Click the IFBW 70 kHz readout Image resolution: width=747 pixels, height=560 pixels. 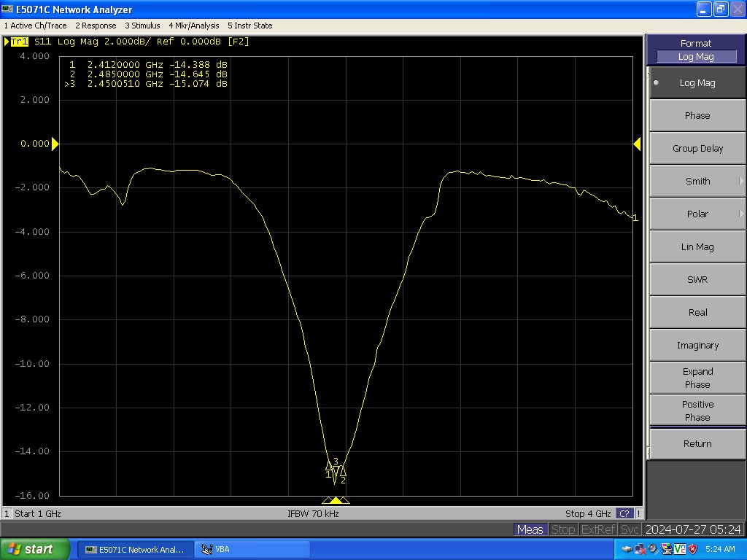(x=313, y=514)
